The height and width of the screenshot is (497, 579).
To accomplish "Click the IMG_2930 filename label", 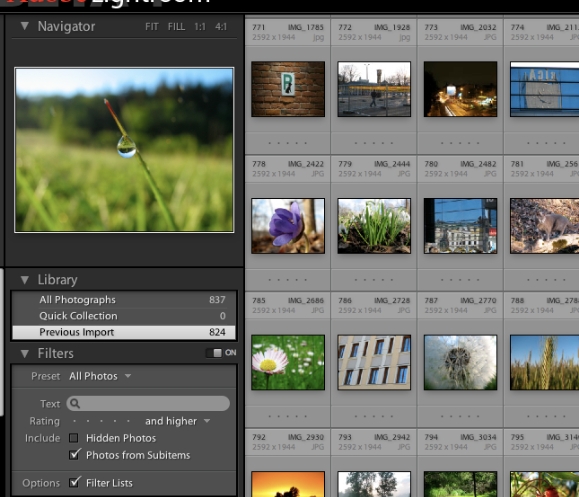I will (x=306, y=437).
